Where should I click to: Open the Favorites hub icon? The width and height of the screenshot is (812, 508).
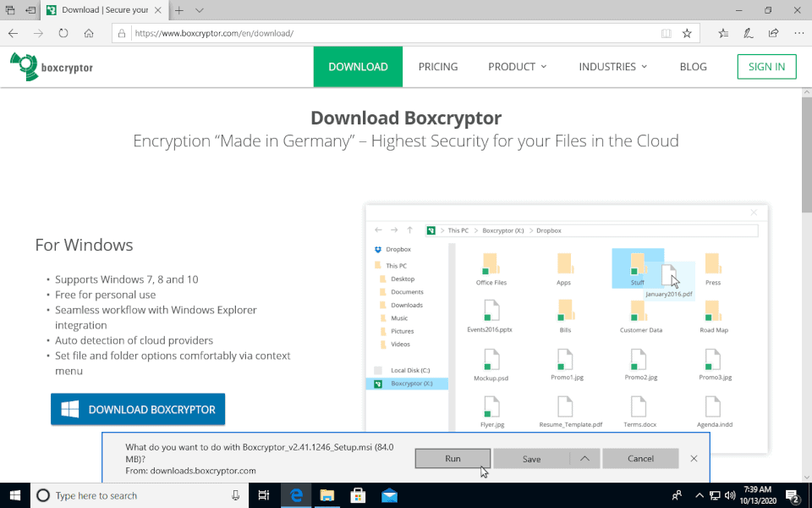click(723, 33)
